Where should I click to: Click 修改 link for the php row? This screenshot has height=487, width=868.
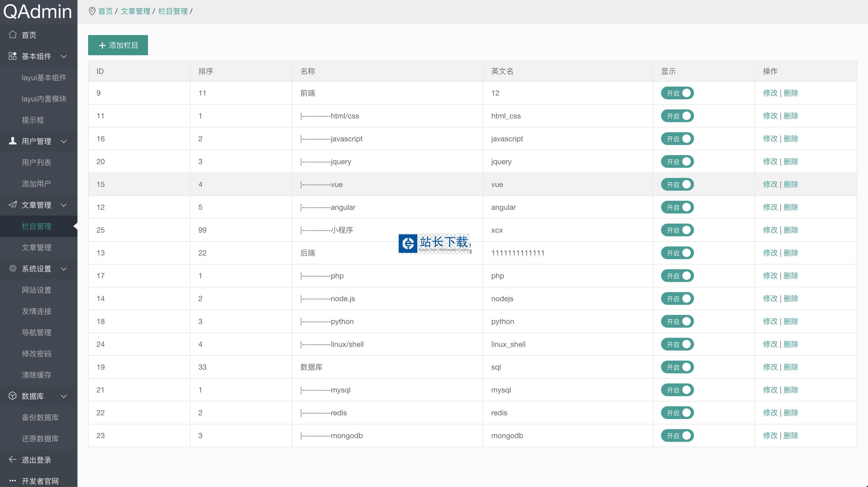[770, 276]
